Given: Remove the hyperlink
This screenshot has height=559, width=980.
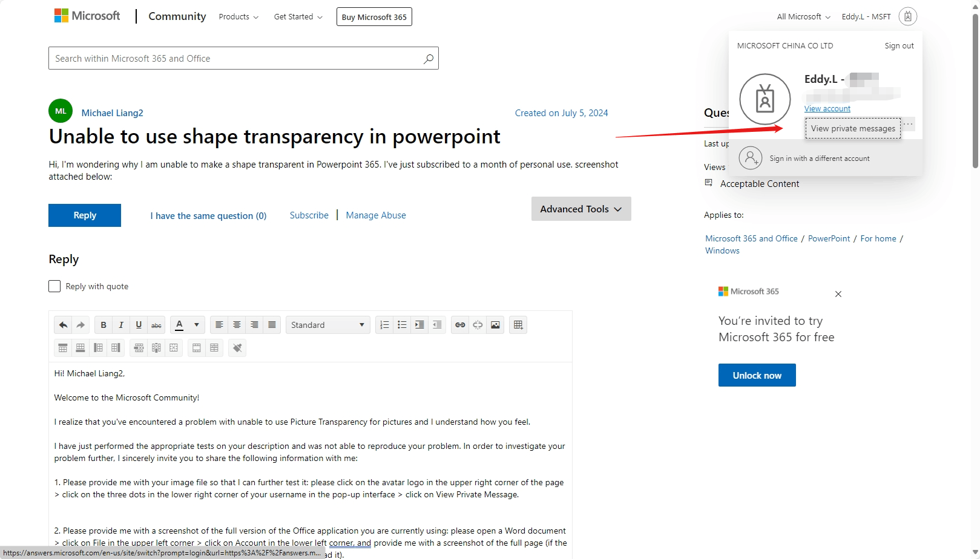Looking at the screenshot, I should pyautogui.click(x=478, y=325).
